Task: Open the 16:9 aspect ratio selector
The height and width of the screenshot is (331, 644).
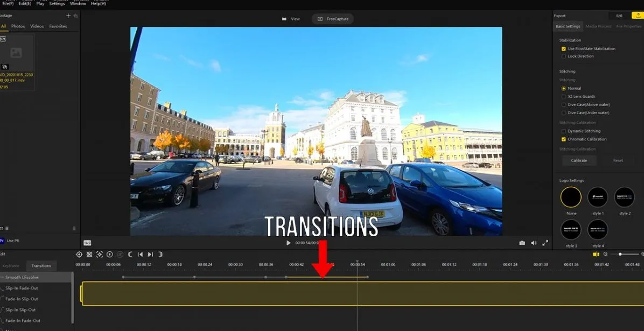Action: tap(87, 243)
